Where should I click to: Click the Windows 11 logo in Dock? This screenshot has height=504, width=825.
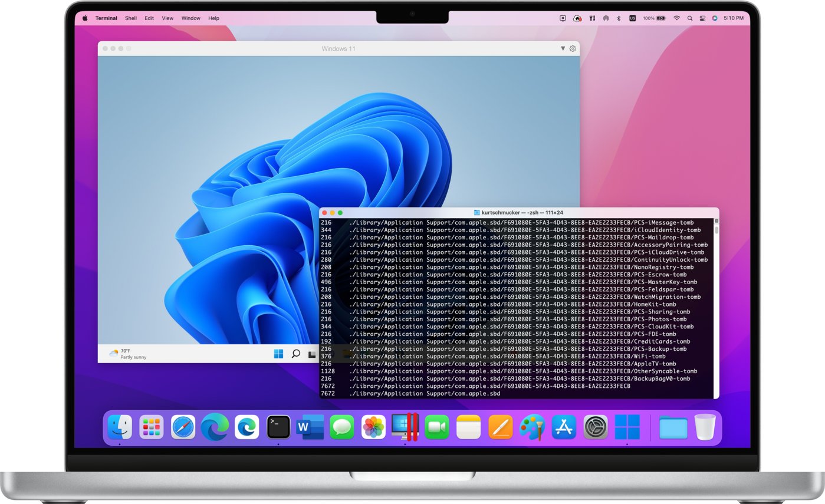pyautogui.click(x=627, y=427)
